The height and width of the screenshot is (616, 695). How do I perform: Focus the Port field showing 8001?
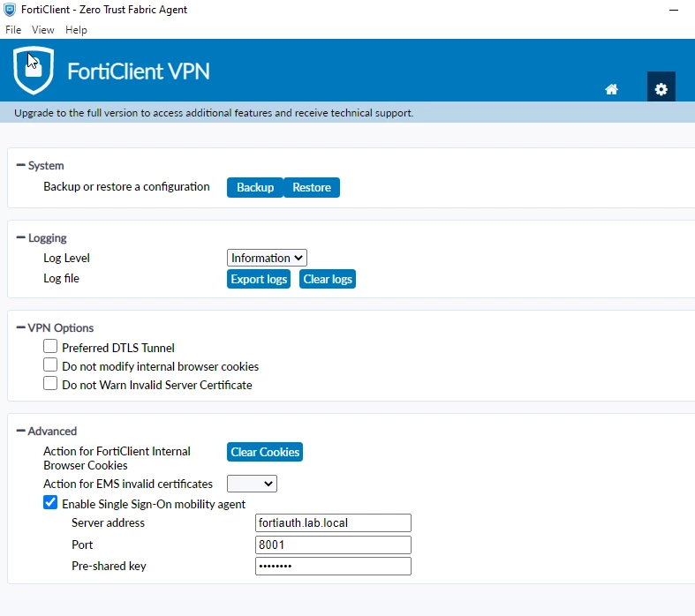(333, 545)
